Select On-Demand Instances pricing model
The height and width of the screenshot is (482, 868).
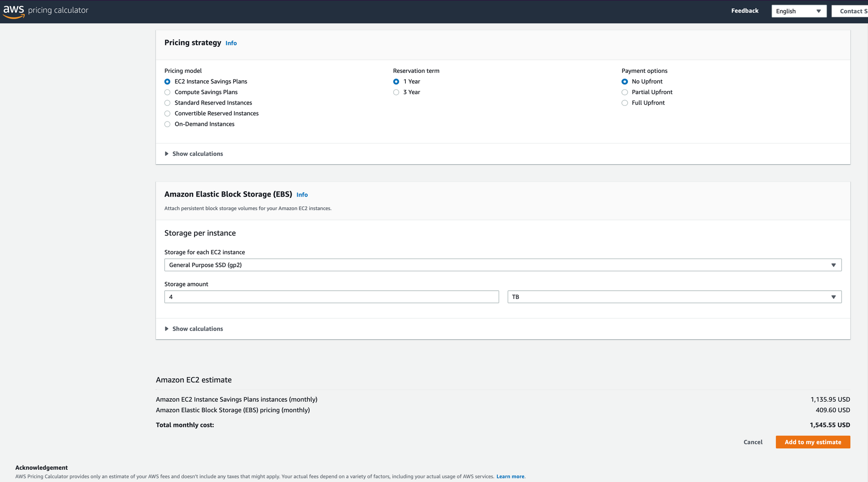click(x=168, y=124)
